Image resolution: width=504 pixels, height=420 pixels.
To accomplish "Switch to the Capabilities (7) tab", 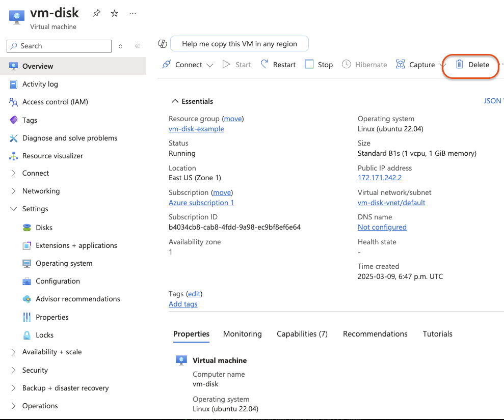I will point(302,334).
